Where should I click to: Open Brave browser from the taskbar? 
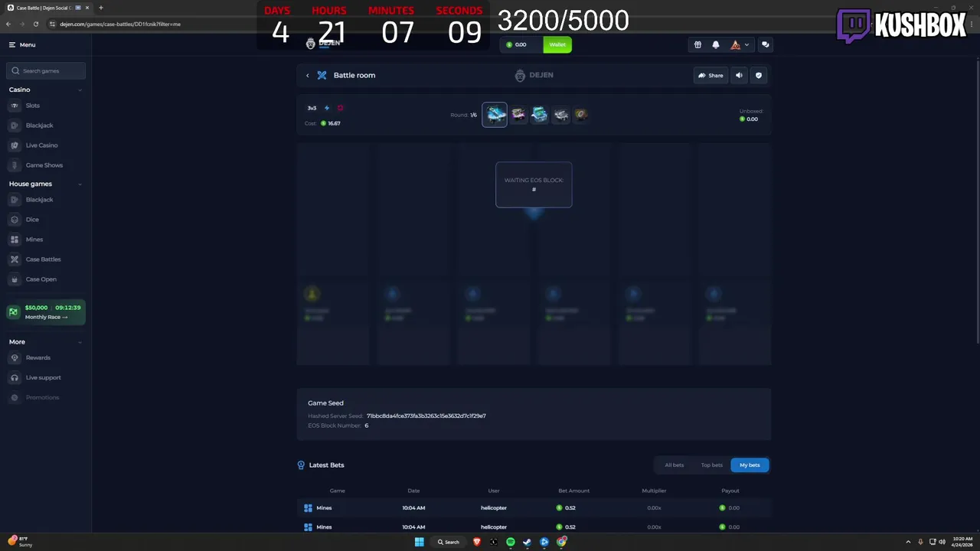tap(477, 542)
